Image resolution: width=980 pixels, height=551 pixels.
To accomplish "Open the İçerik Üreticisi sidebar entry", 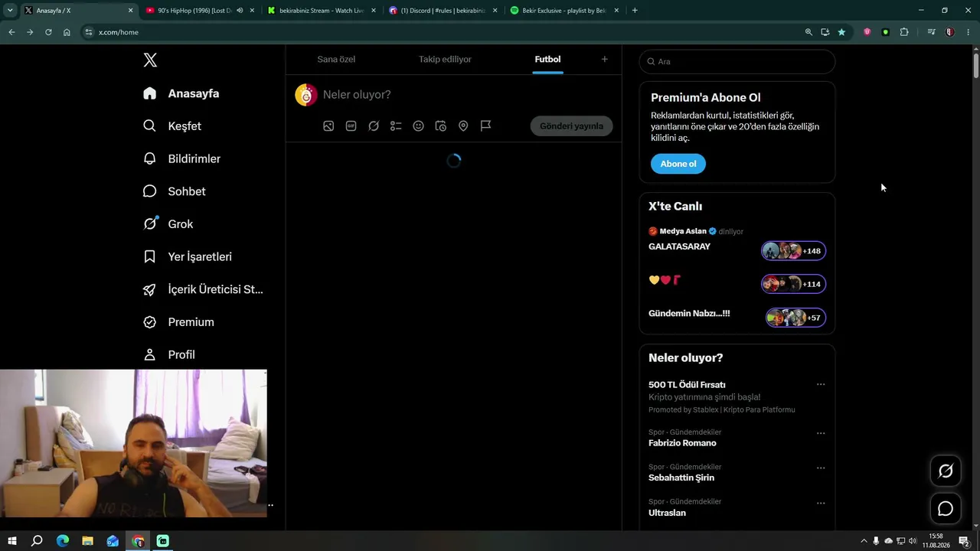I will (x=203, y=289).
